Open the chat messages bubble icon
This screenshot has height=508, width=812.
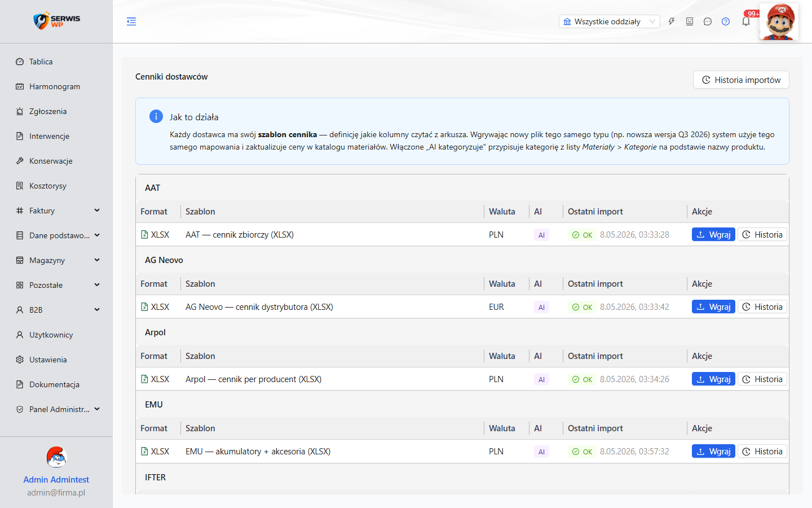click(708, 21)
